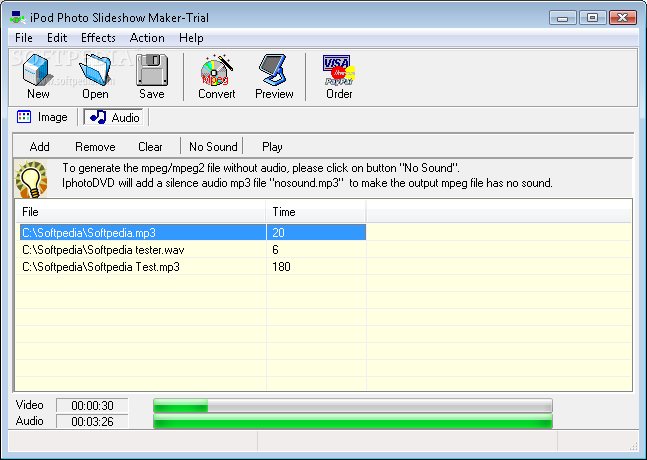Open a project with the Open folder icon
Viewport: 647px width, 460px height.
pyautogui.click(x=95, y=76)
